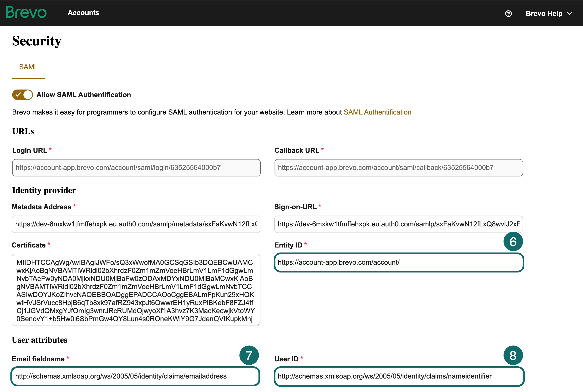Click the Email fieldname label
583x392 pixels.
tap(38, 359)
